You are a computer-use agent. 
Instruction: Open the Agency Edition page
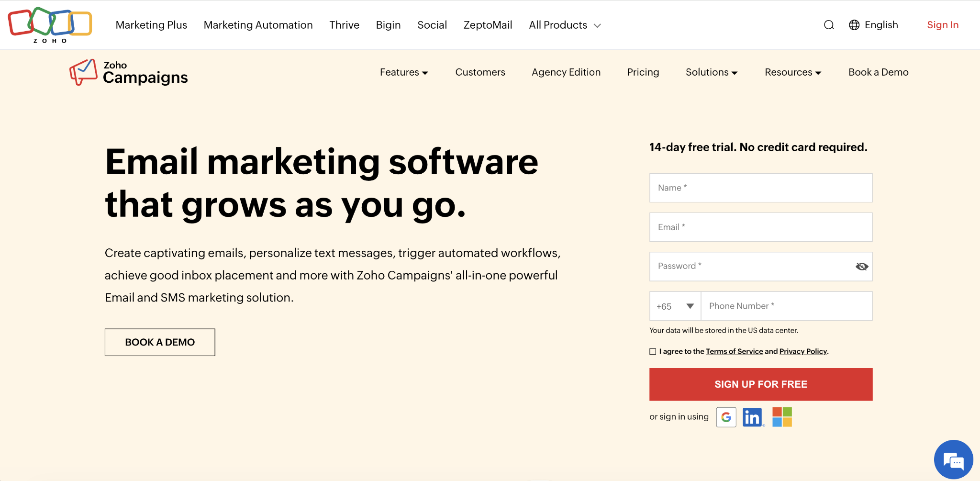coord(566,72)
